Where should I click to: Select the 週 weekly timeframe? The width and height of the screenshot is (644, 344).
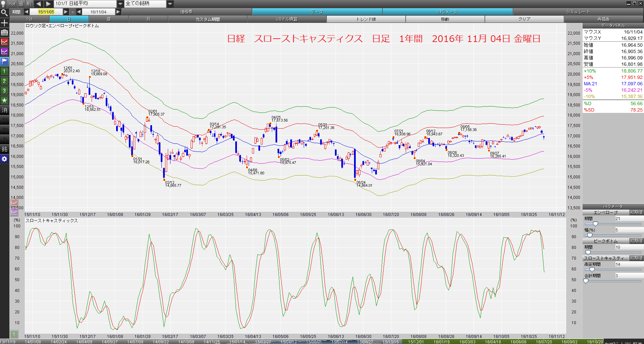point(108,19)
